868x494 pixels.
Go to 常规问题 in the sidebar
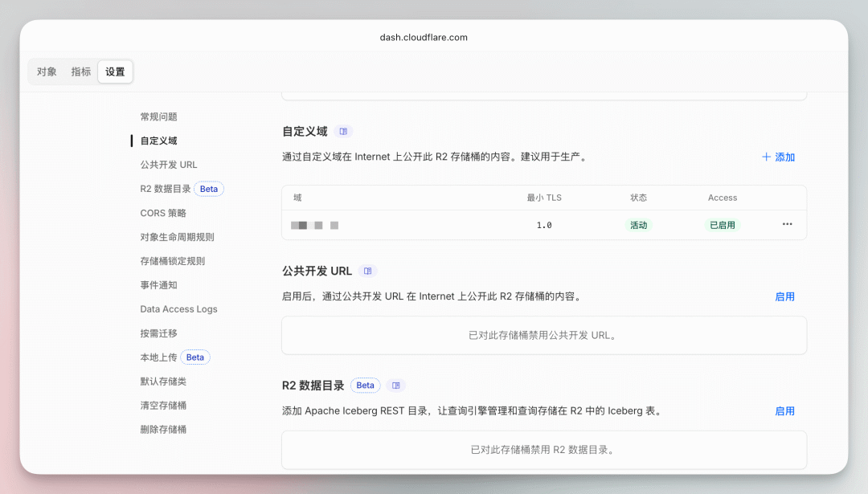tap(159, 116)
